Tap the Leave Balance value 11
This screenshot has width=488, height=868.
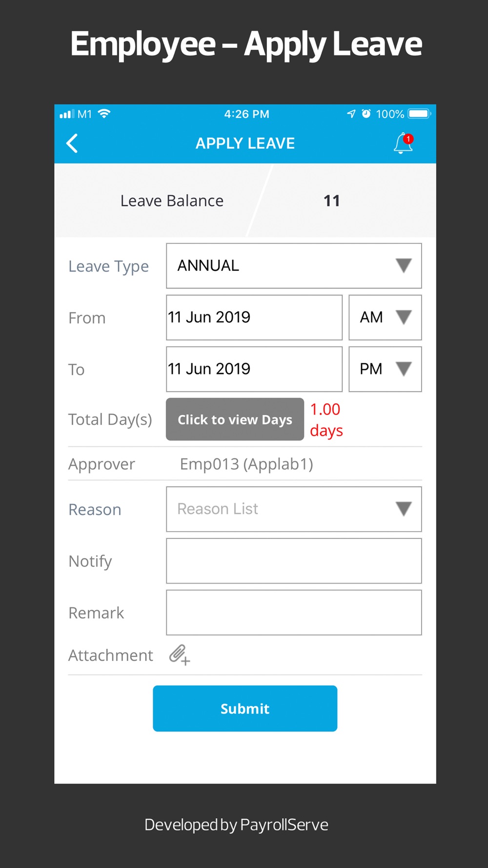tap(332, 201)
